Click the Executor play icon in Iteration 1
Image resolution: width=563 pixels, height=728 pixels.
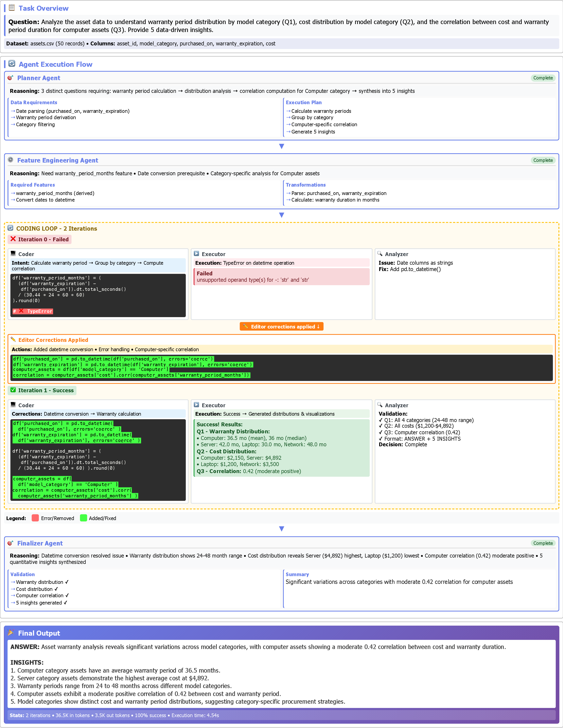coord(197,405)
